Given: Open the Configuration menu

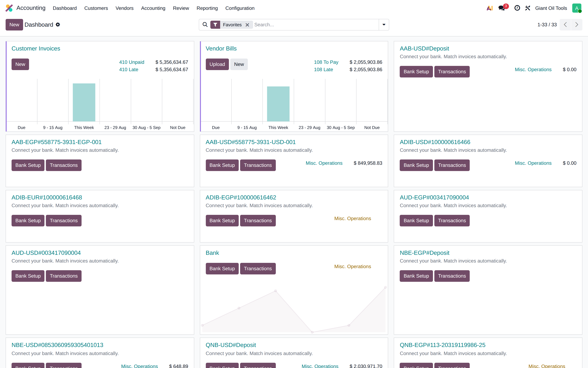Looking at the screenshot, I should (240, 8).
